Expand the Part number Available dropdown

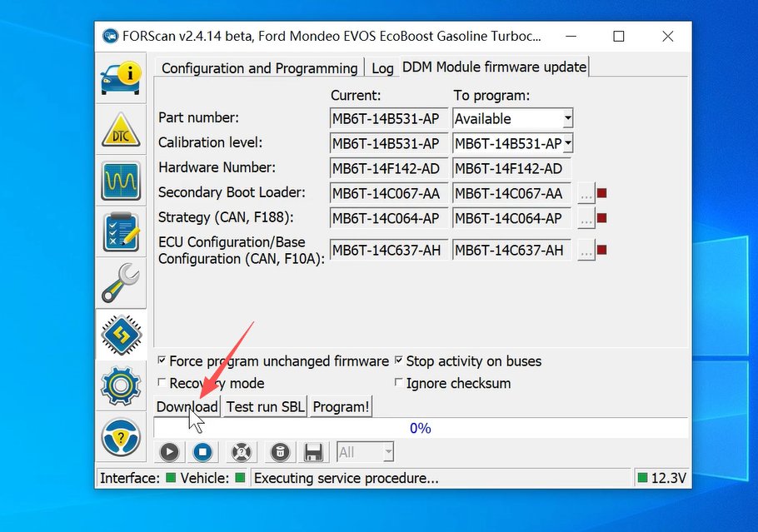coord(567,119)
